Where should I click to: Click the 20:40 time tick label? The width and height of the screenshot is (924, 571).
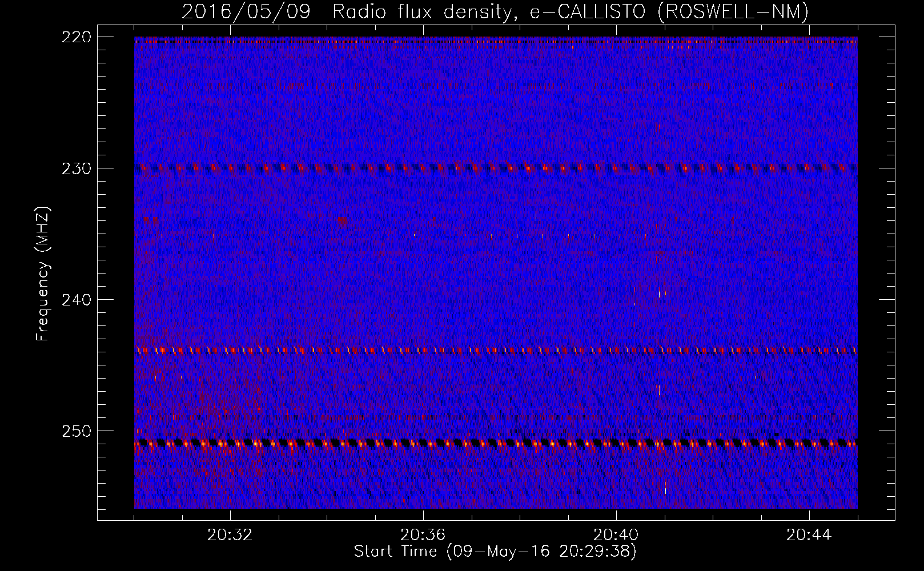[616, 535]
